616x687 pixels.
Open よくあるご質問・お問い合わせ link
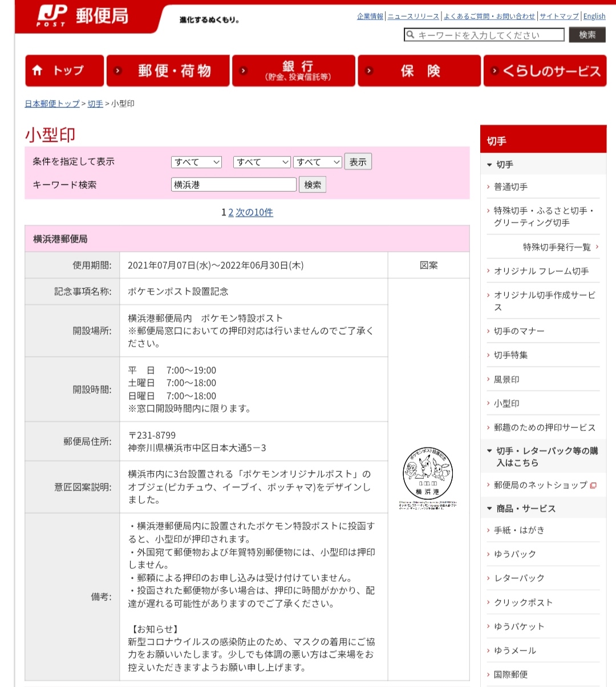pos(489,17)
